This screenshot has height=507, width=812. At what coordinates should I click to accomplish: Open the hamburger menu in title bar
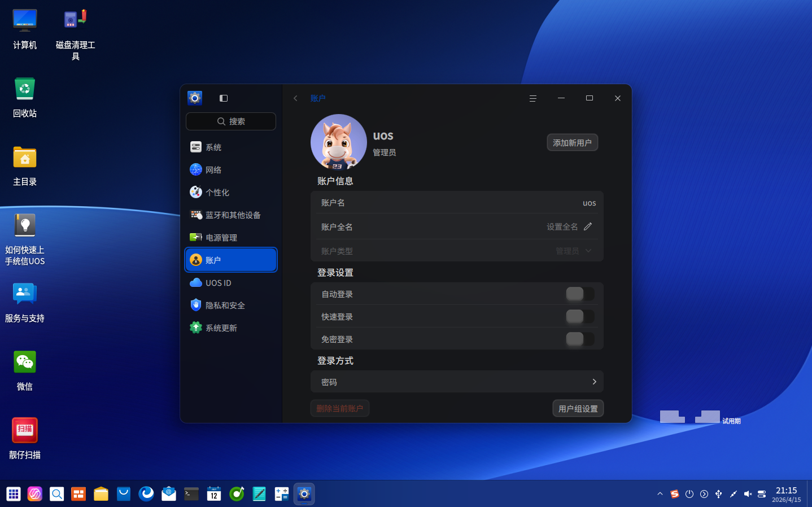click(532, 98)
